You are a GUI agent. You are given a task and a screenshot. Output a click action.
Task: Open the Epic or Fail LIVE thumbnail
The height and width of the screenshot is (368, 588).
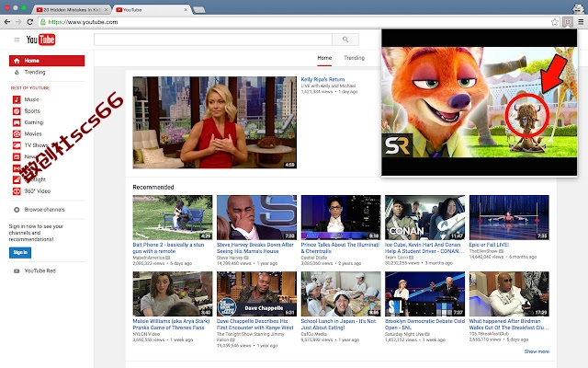[509, 217]
